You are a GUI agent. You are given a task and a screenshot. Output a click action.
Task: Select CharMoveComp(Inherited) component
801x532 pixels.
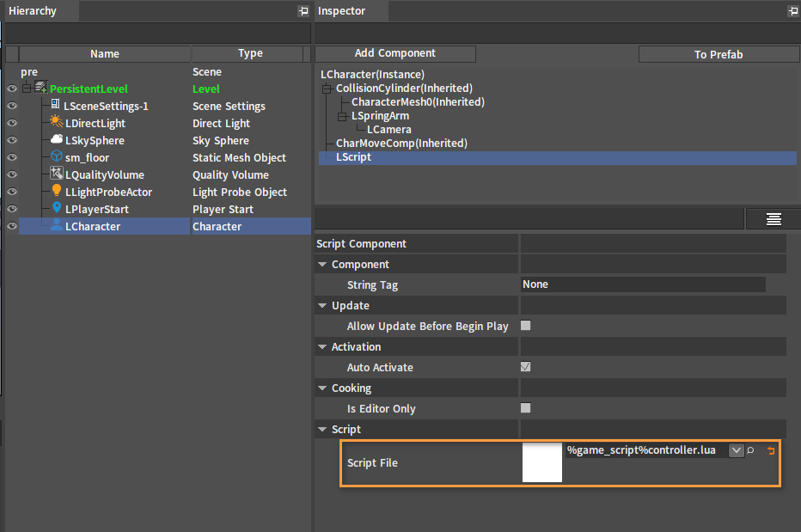coord(401,144)
